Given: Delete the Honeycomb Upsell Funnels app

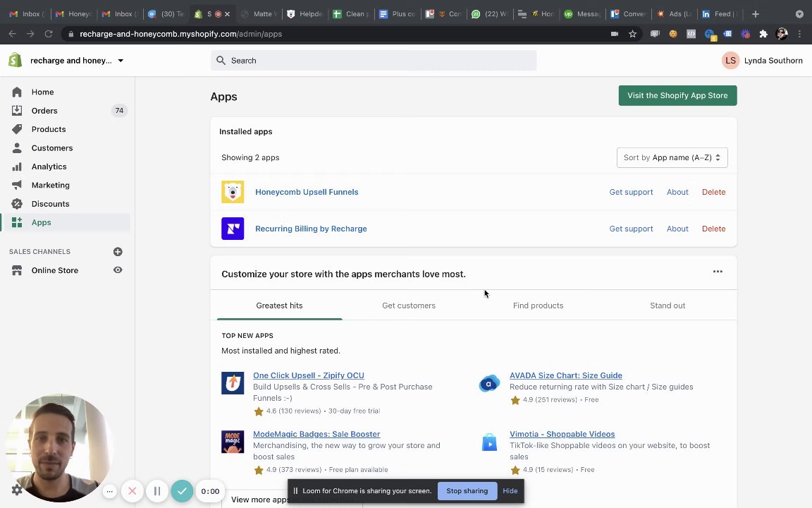Looking at the screenshot, I should click(713, 192).
